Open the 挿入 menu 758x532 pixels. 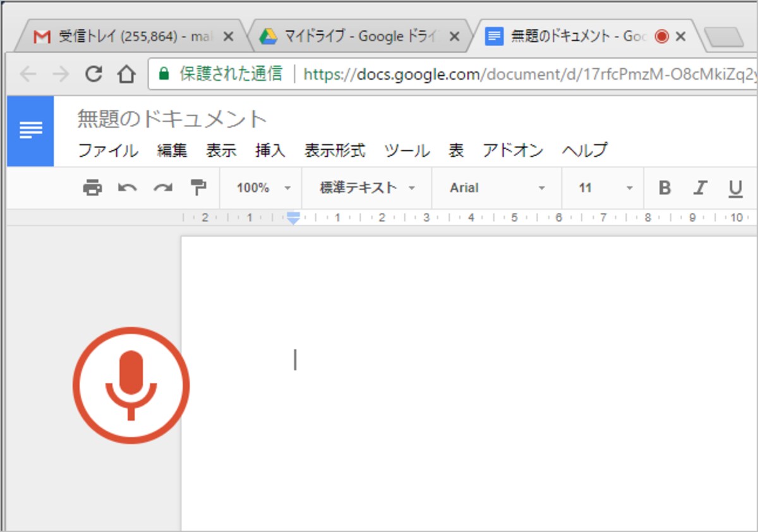click(x=270, y=150)
